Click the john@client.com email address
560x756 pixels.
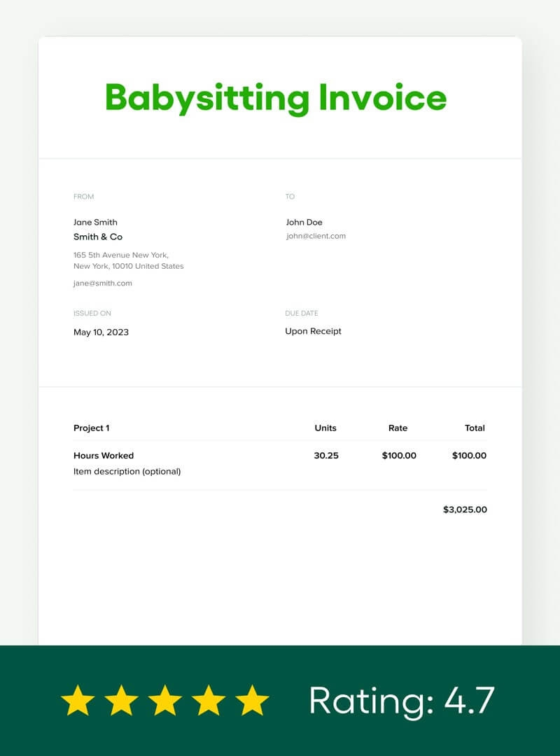(x=316, y=236)
